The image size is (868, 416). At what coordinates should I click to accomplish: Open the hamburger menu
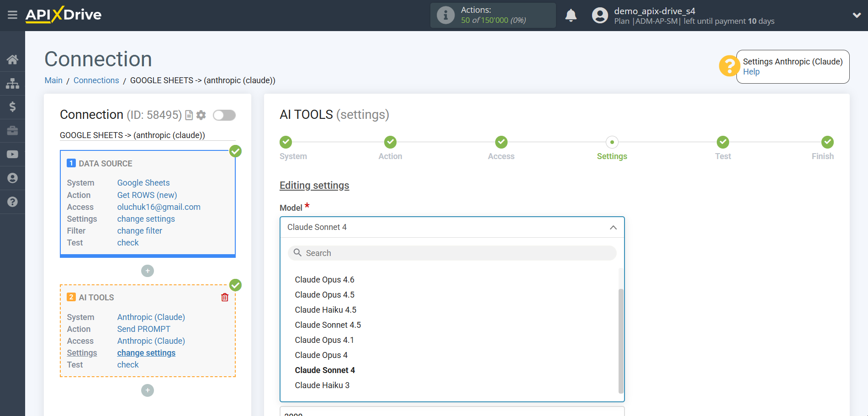(x=12, y=15)
